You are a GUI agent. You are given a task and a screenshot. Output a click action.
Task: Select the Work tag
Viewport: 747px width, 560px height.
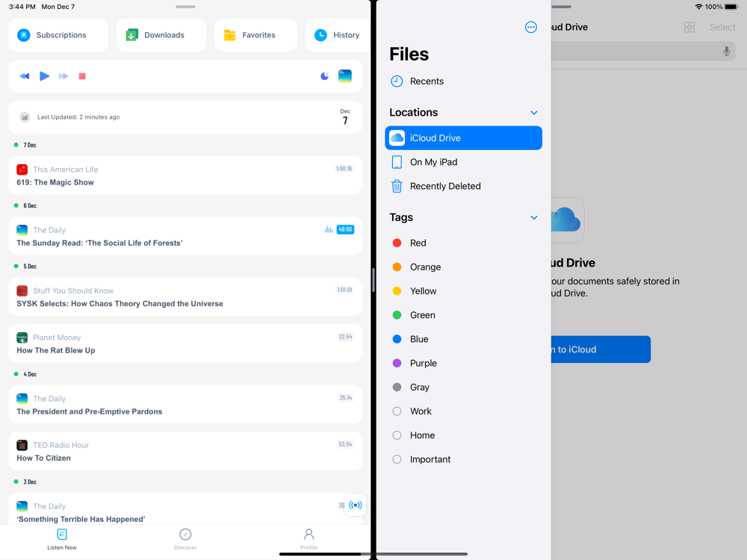(464, 411)
